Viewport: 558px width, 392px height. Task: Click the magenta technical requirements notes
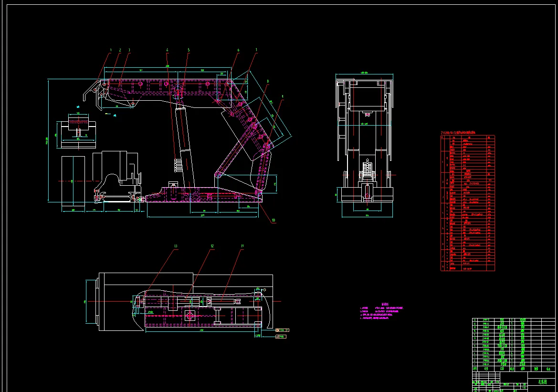click(x=382, y=311)
